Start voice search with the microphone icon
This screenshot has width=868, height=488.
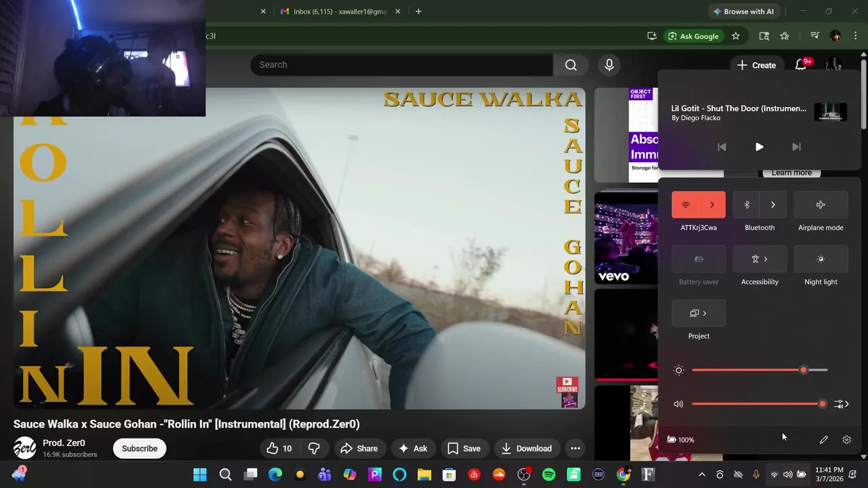click(609, 65)
